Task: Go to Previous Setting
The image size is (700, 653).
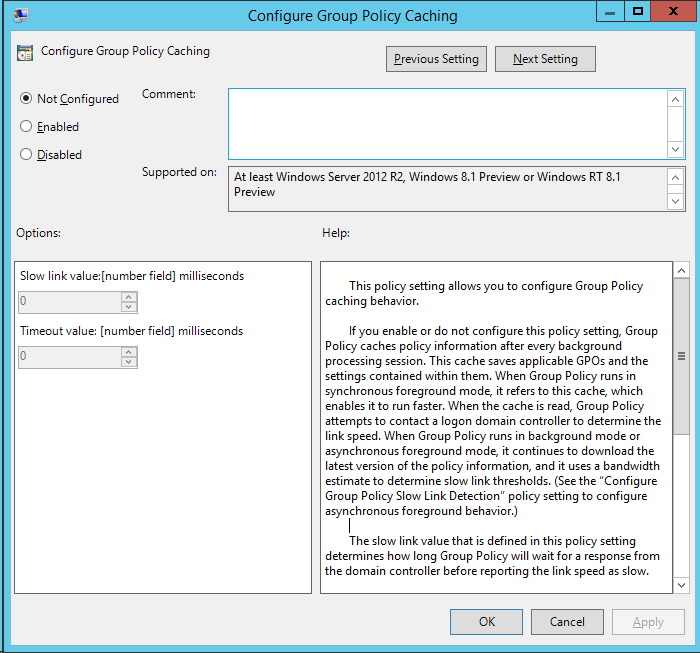Action: pos(436,59)
